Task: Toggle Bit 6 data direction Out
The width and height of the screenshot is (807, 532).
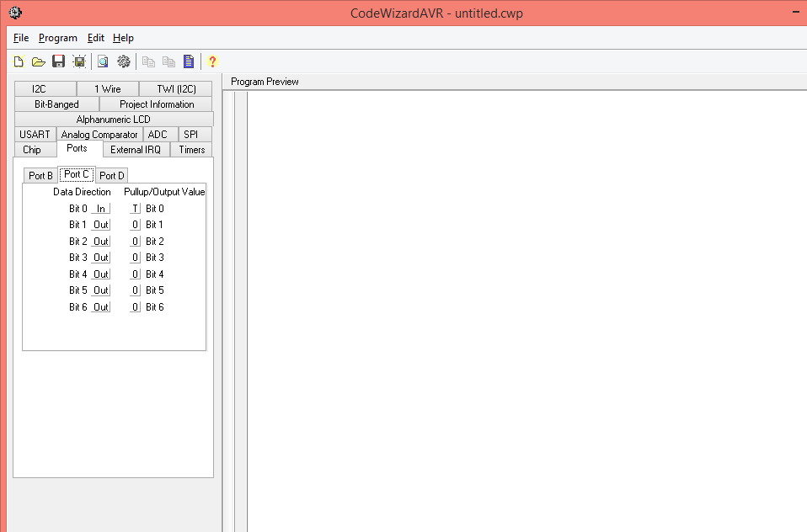Action: click(101, 307)
